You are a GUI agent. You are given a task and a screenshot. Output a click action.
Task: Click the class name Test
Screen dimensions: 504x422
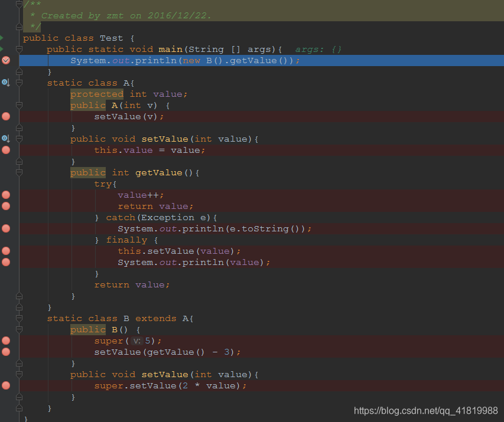coord(111,38)
